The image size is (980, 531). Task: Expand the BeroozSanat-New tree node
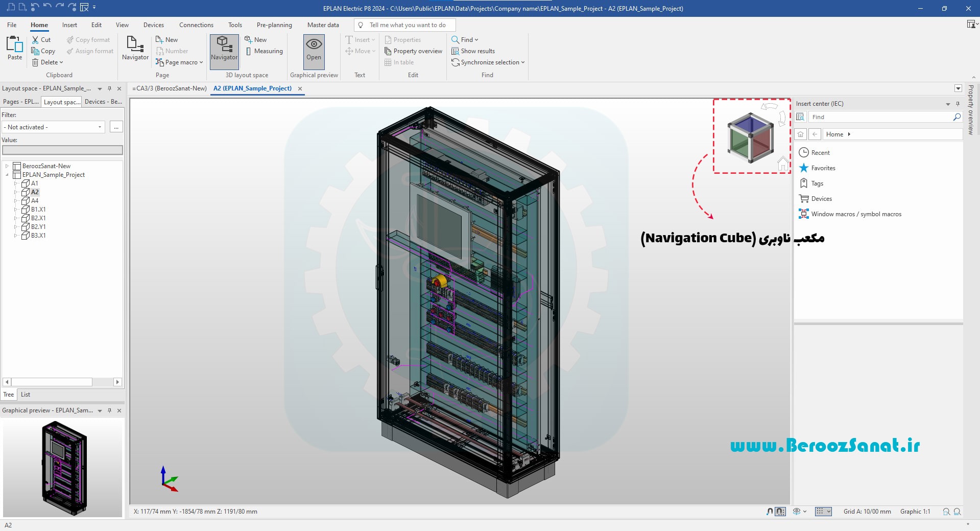[x=7, y=166]
